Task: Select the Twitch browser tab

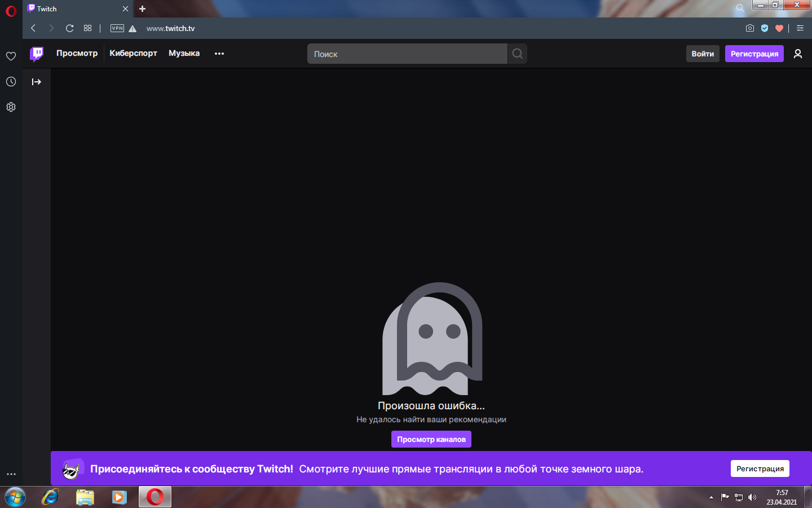Action: coord(78,8)
